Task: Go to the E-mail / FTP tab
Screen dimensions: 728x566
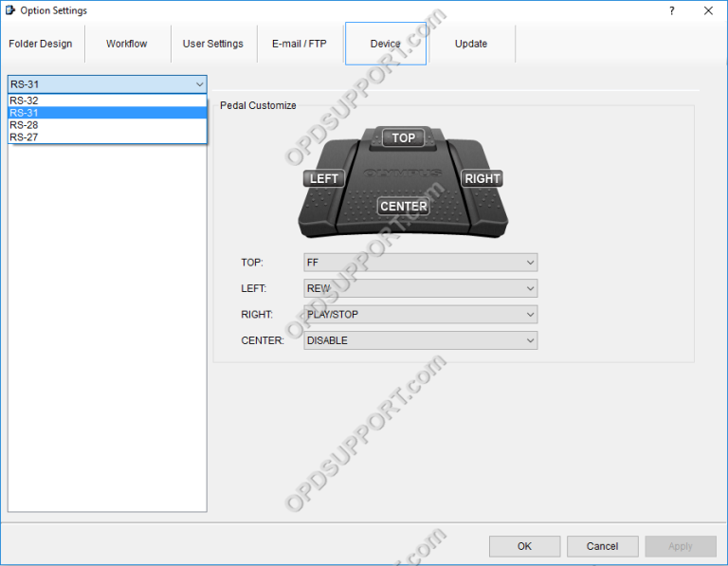Action: coord(300,44)
